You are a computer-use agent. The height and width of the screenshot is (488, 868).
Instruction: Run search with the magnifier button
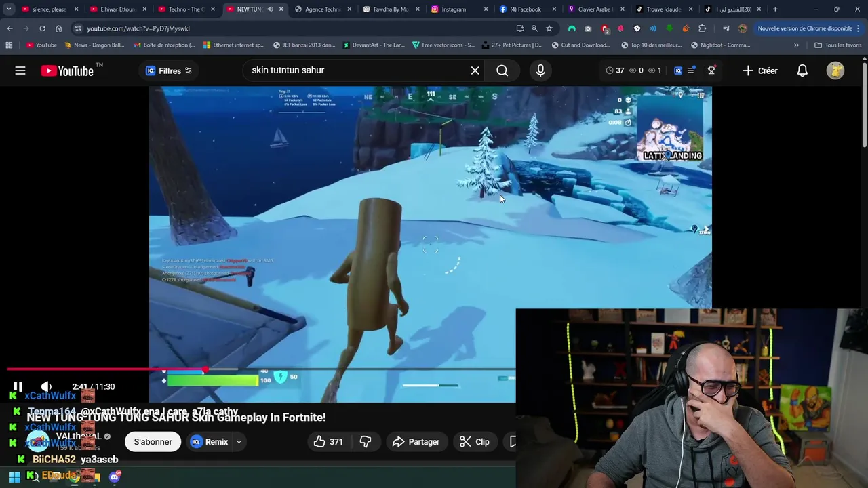(x=502, y=70)
